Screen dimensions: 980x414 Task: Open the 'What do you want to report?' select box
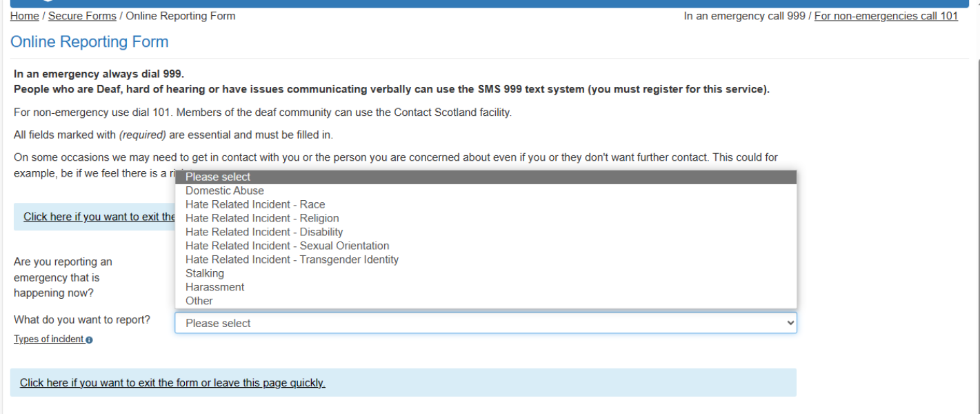click(x=483, y=323)
